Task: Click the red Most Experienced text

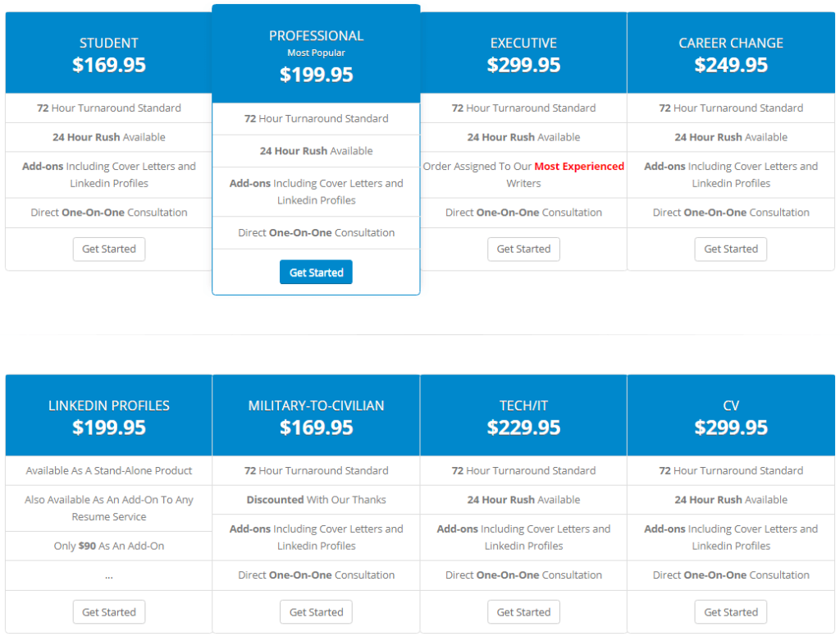Action: [x=579, y=166]
